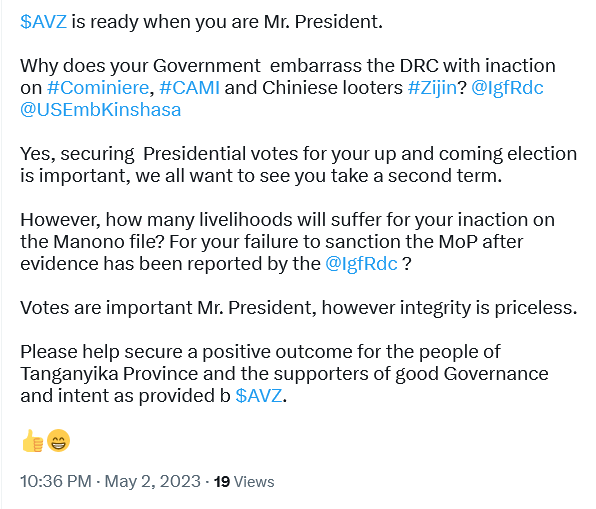Viewport: 596px width, 509px height.
Task: Open the $AVZ cashtag ending the tweet
Action: click(x=259, y=396)
